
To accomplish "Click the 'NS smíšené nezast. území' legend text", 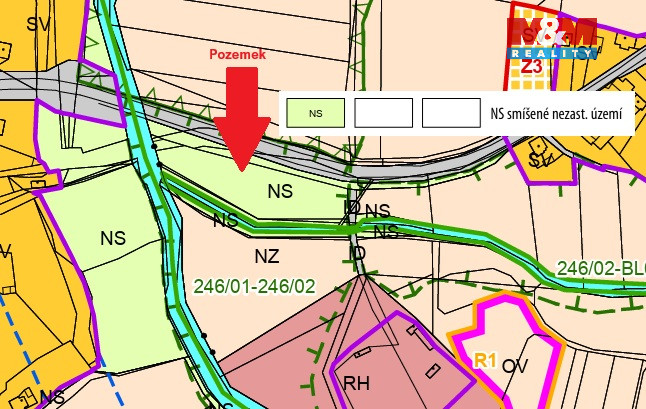I will pos(556,114).
